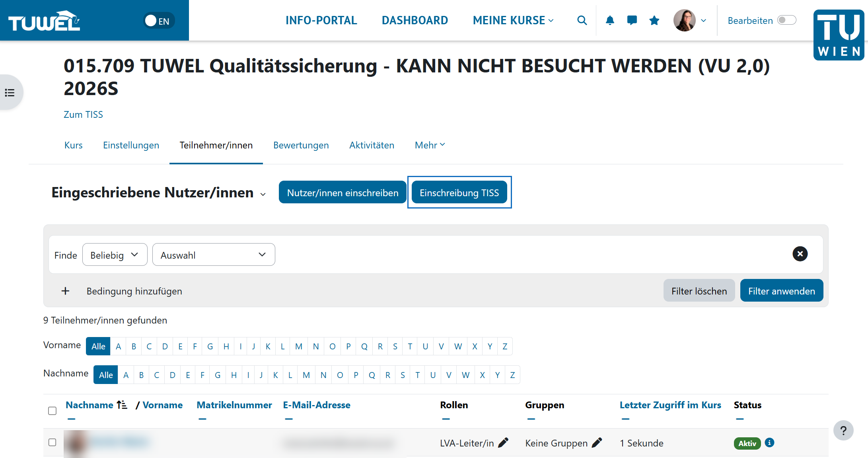
Task: Open enrollment via Einschreibung TISS button
Action: pos(459,192)
